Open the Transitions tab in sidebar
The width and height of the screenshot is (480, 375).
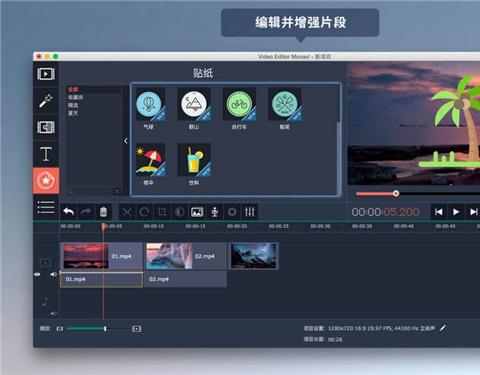(46, 127)
